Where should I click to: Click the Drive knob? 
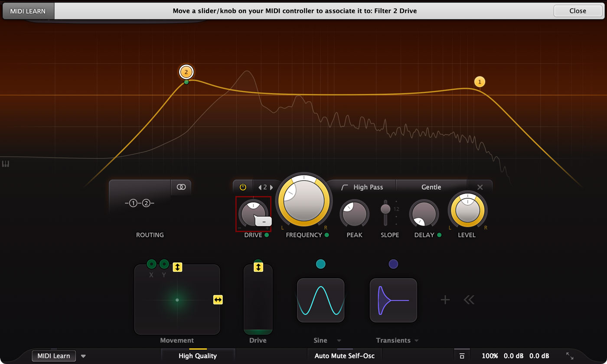click(253, 214)
